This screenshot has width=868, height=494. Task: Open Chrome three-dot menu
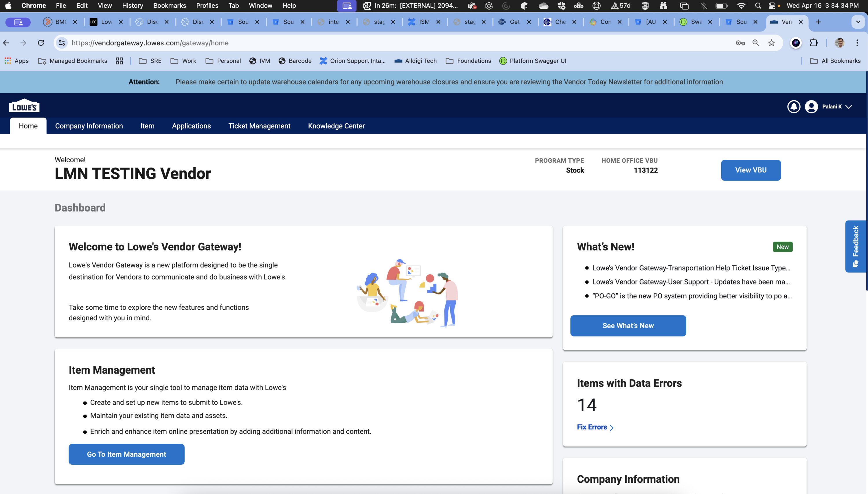[x=857, y=43]
